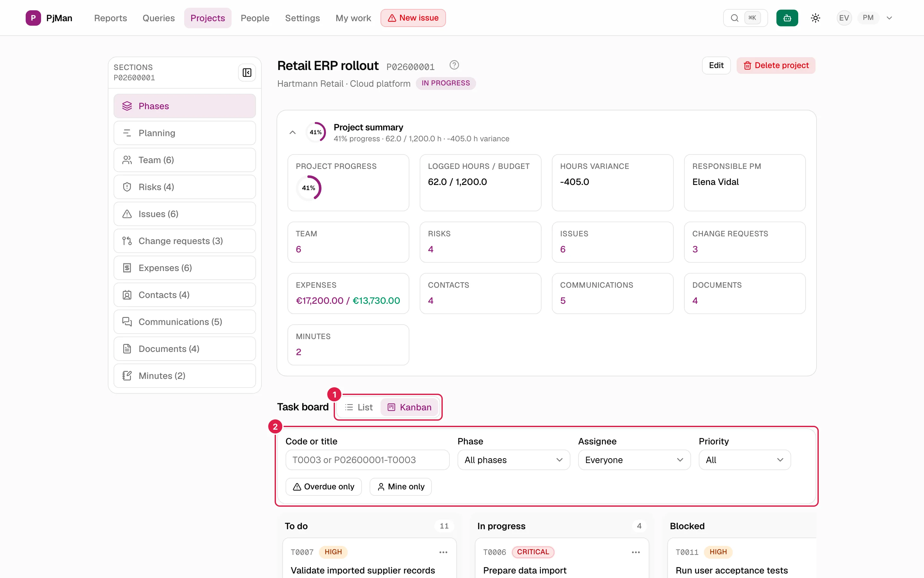Toggle Overdue only filter
Screen dimensions: 924x578
(323, 486)
